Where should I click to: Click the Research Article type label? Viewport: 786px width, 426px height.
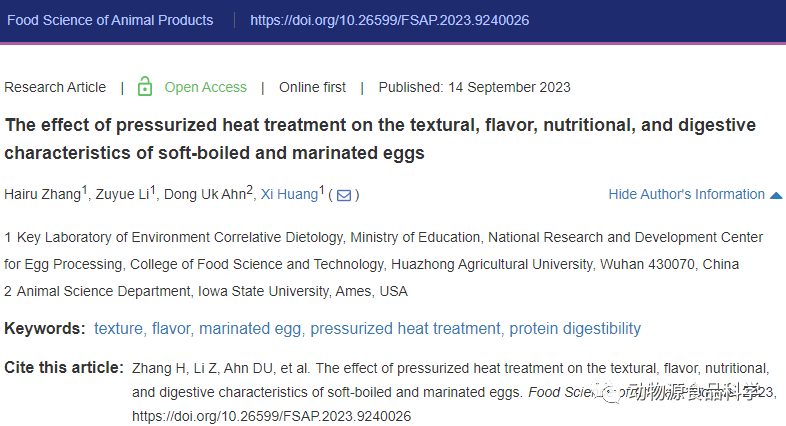pos(55,87)
